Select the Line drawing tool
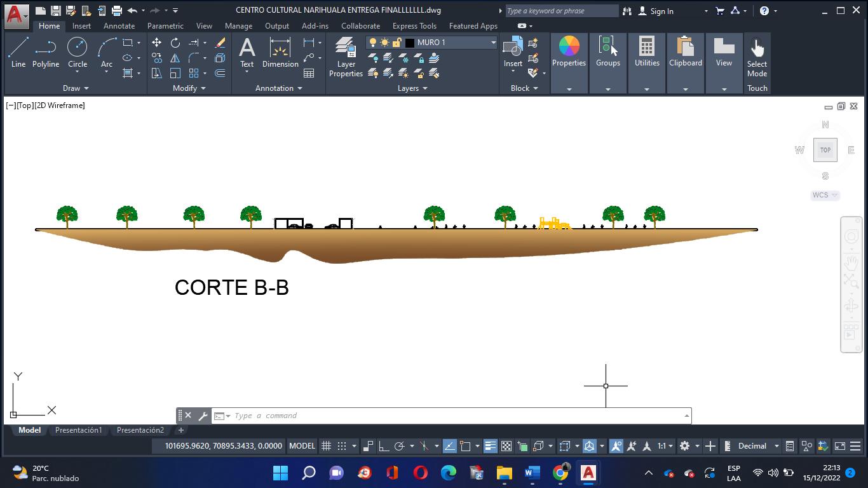The width and height of the screenshot is (868, 488). pos(18,52)
